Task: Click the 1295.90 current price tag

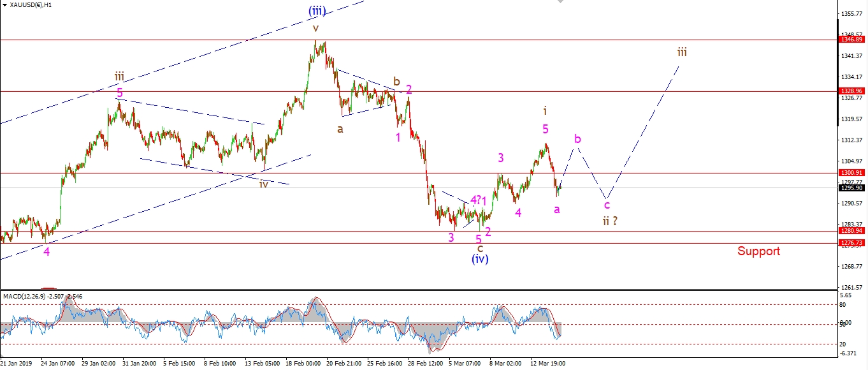Action: coord(851,188)
